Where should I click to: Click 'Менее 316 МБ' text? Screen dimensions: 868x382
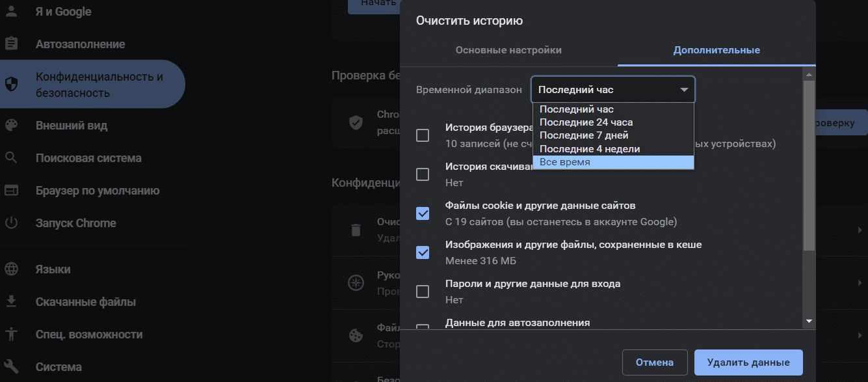(480, 261)
